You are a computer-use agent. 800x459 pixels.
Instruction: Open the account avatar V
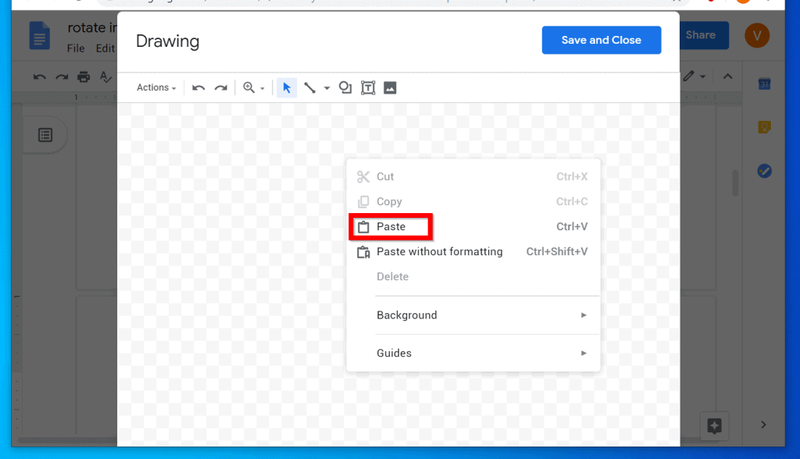757,35
